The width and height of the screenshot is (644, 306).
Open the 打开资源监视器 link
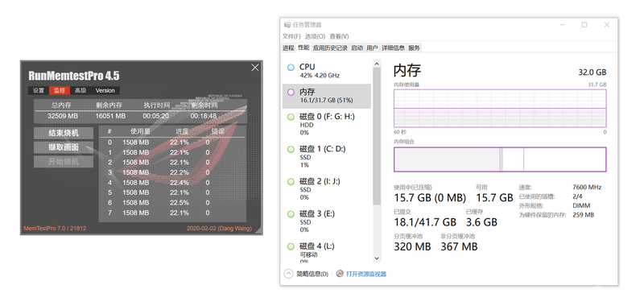coord(366,274)
